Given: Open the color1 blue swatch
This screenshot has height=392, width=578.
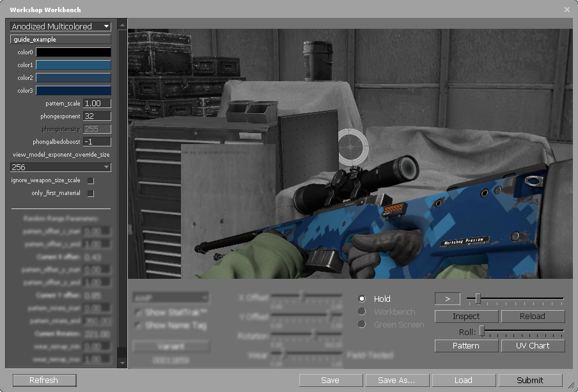Looking at the screenshot, I should click(74, 65).
